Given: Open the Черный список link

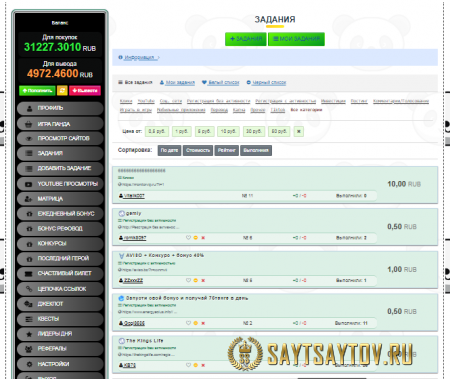Looking at the screenshot, I should click(266, 82).
